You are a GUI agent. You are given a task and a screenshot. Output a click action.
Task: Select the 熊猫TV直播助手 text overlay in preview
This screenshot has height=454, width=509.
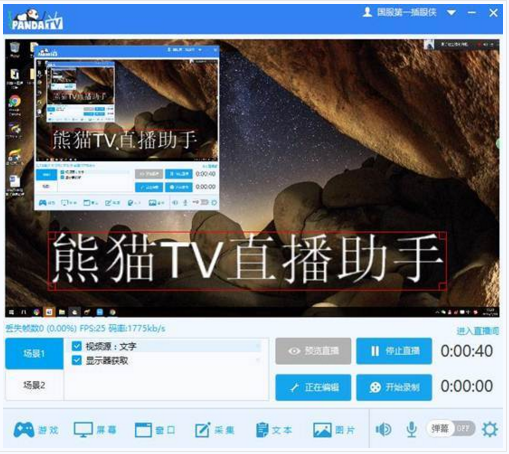coord(247,260)
